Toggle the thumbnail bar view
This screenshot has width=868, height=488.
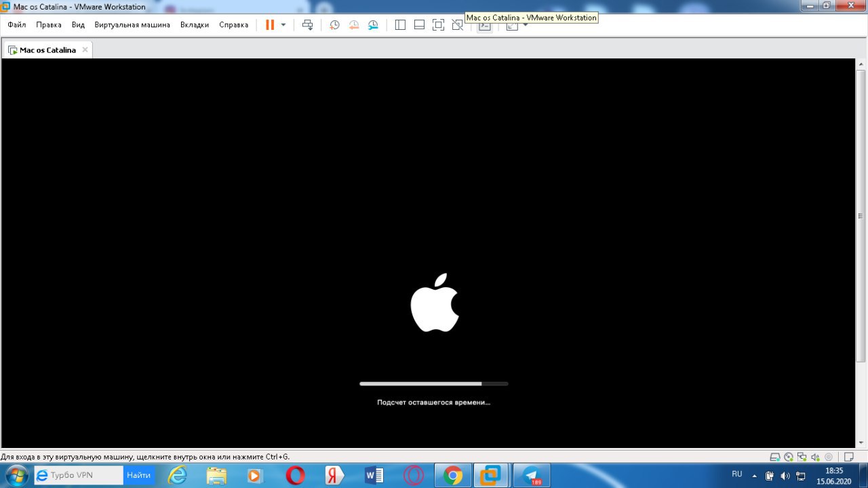click(x=419, y=24)
